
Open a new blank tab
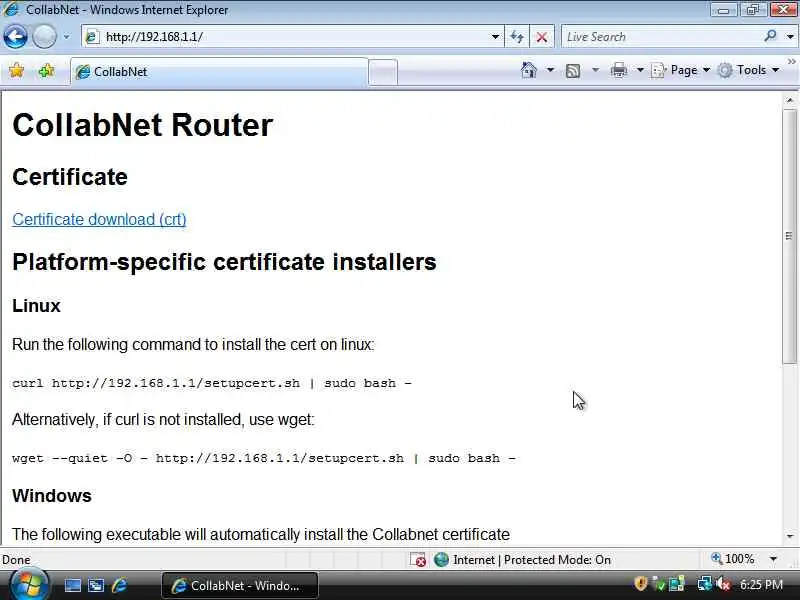tap(383, 72)
